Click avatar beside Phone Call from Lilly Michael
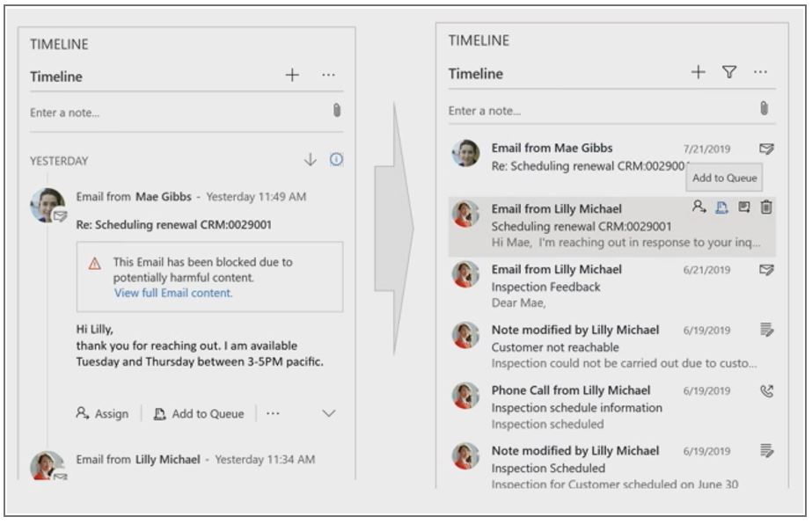This screenshot has height=524, width=812. click(465, 396)
